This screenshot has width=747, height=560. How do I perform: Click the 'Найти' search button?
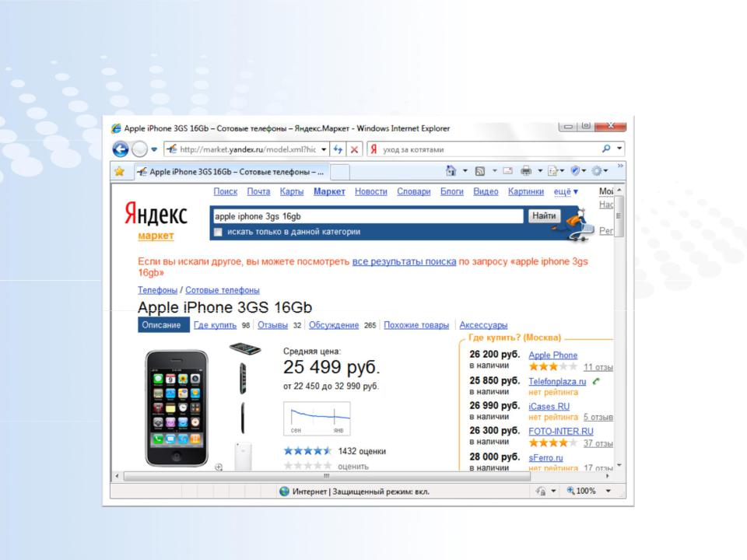click(x=544, y=215)
